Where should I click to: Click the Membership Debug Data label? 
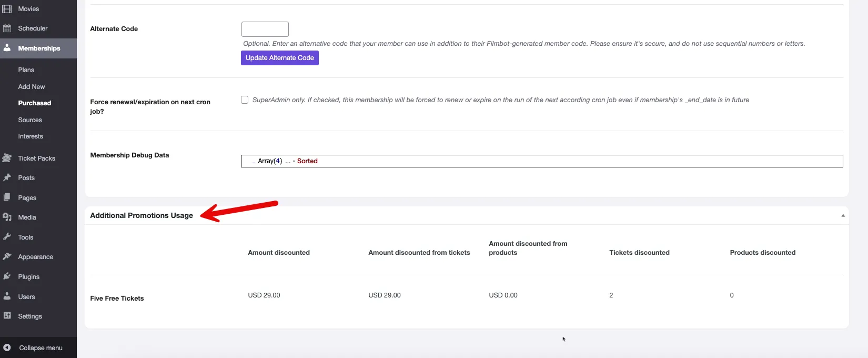pos(129,155)
